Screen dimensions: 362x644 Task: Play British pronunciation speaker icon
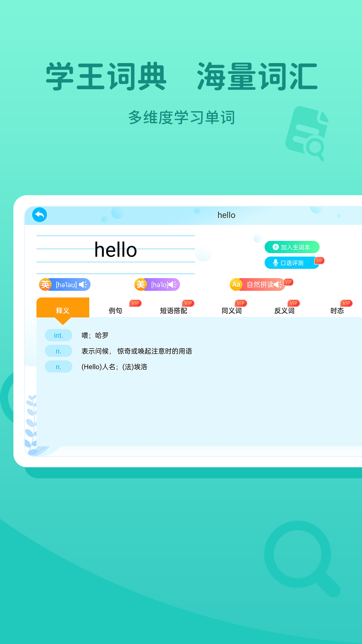click(83, 285)
